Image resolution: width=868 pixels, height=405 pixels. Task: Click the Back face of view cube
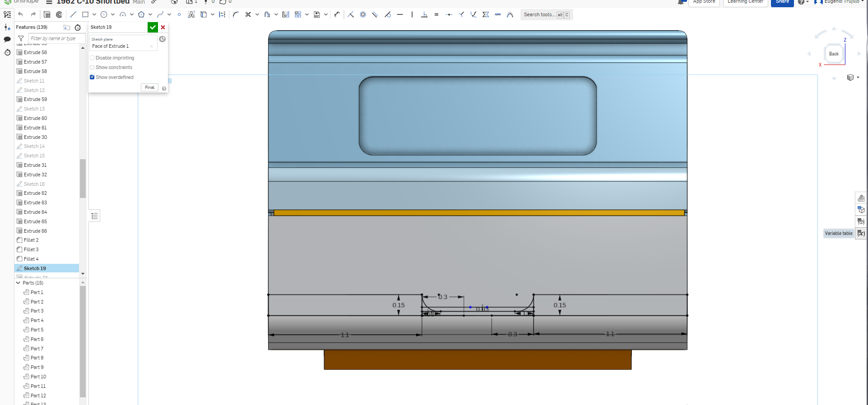[834, 54]
